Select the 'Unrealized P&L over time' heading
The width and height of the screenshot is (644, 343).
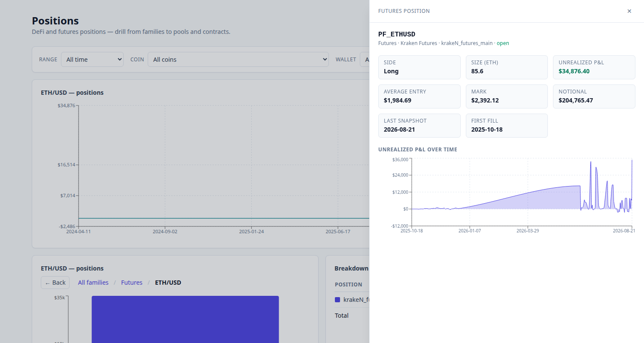(418, 150)
